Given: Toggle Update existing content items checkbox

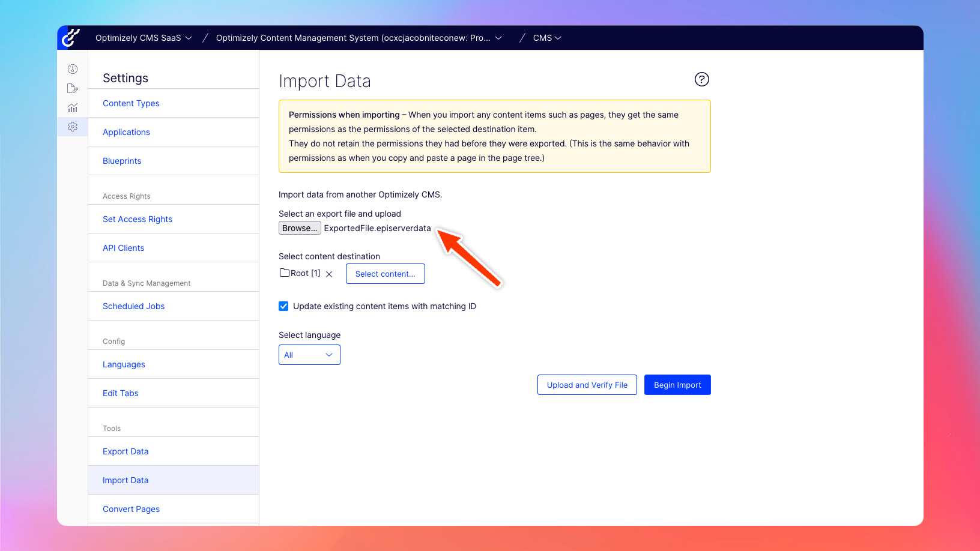Looking at the screenshot, I should point(283,306).
